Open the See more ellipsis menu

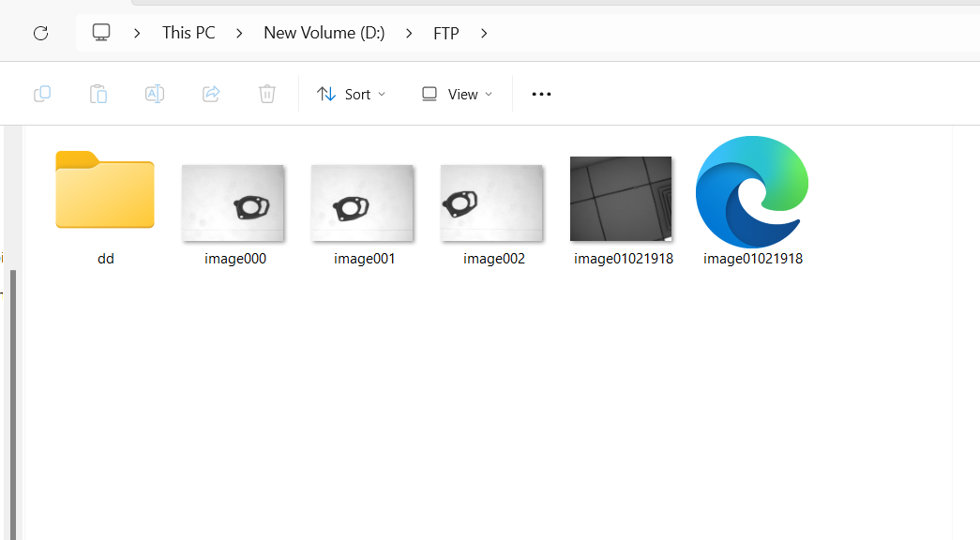pyautogui.click(x=541, y=95)
